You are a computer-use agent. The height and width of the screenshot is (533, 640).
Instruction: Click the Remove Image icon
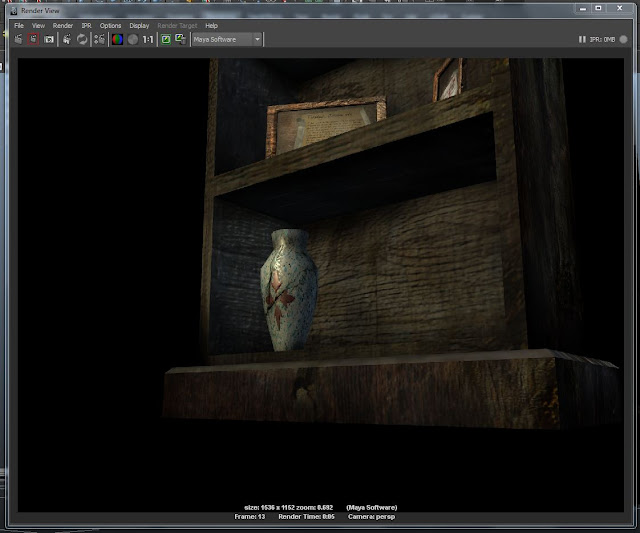tap(180, 39)
